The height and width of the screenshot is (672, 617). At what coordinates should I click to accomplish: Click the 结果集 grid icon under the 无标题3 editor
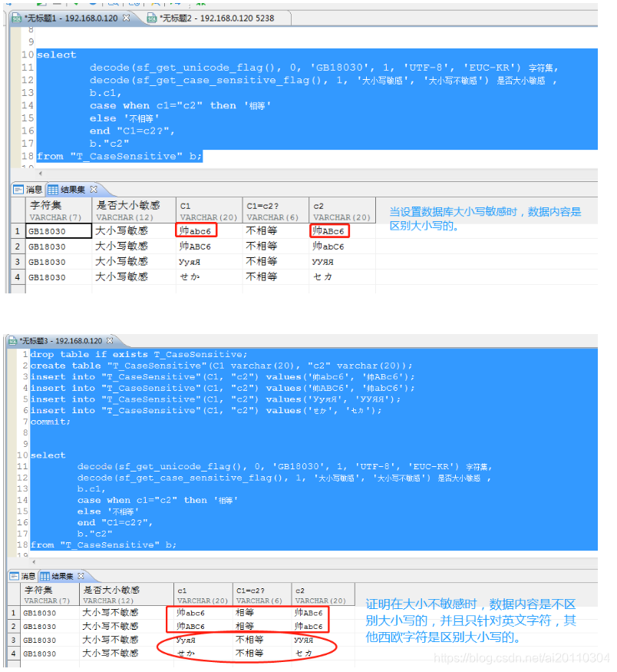[x=45, y=576]
